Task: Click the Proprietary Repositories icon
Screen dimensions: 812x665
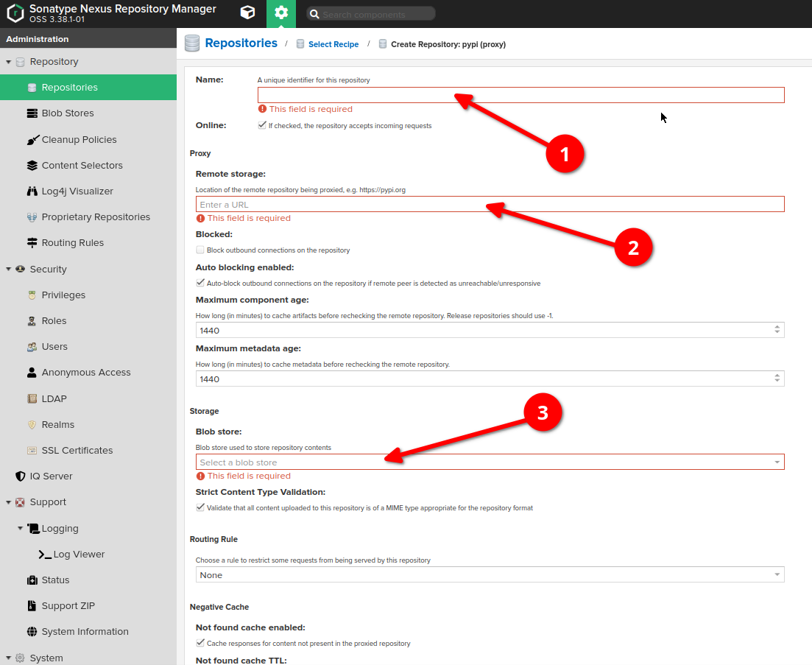Action: tap(32, 217)
